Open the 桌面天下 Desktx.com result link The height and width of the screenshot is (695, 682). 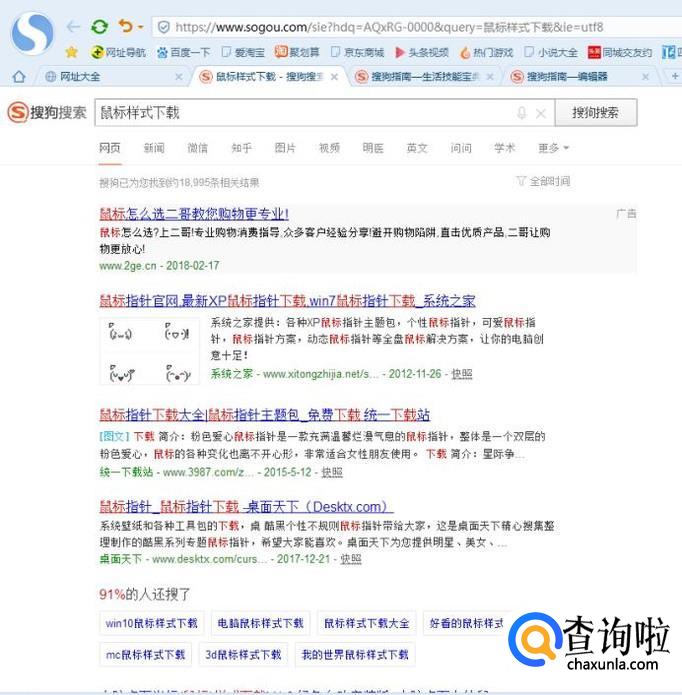tap(246, 507)
